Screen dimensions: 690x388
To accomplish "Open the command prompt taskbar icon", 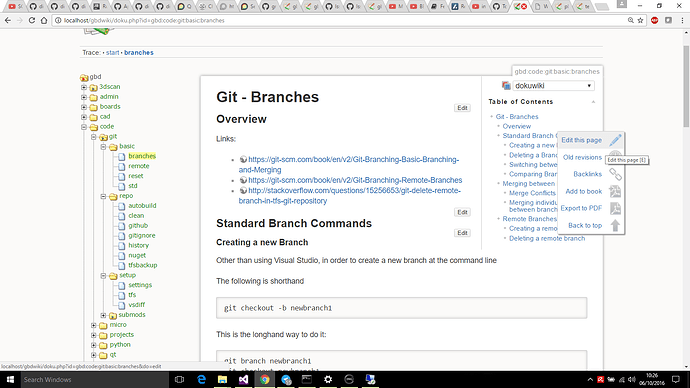I will (307, 379).
